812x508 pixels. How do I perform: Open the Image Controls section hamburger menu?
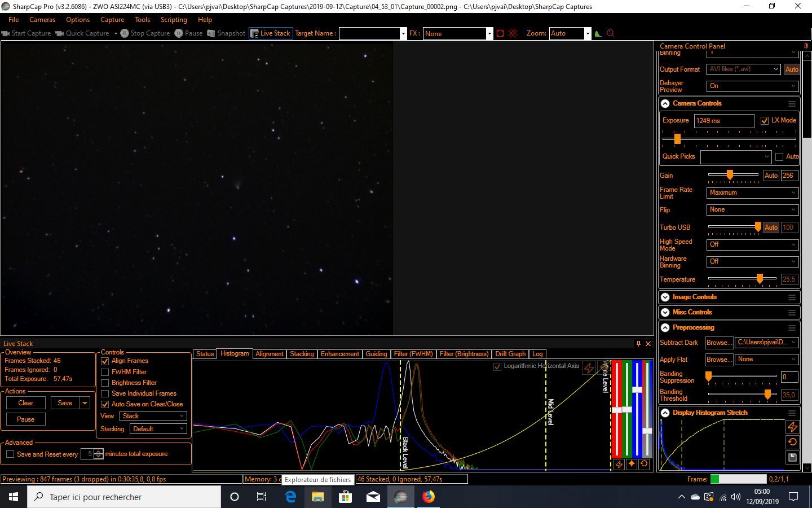(x=792, y=297)
